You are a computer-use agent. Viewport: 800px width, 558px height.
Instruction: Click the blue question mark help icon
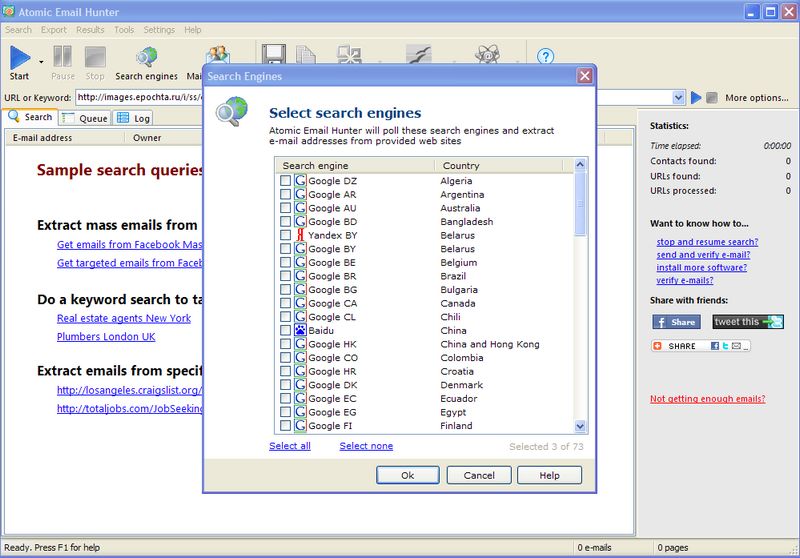[x=545, y=56]
